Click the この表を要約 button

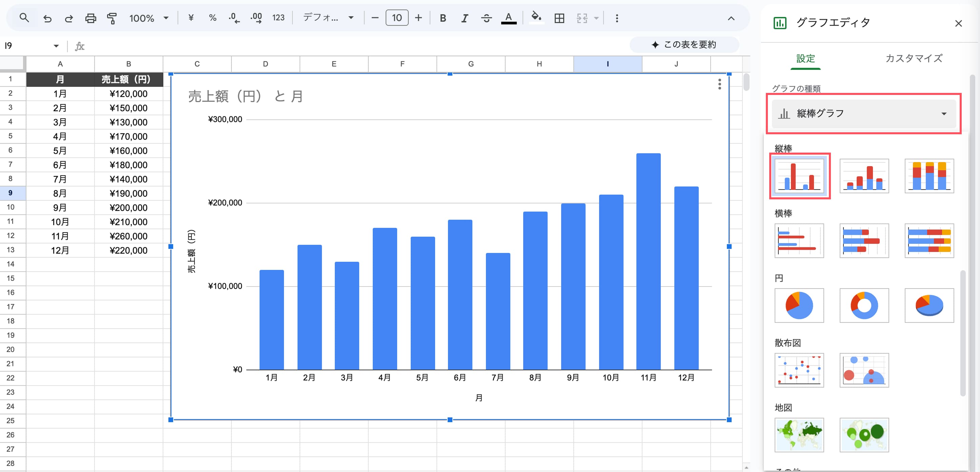(x=684, y=44)
